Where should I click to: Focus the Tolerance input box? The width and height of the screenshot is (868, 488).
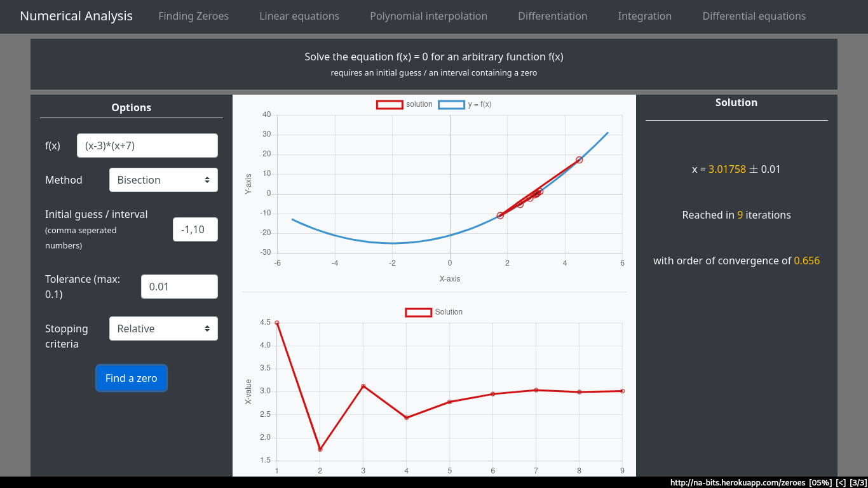point(179,287)
